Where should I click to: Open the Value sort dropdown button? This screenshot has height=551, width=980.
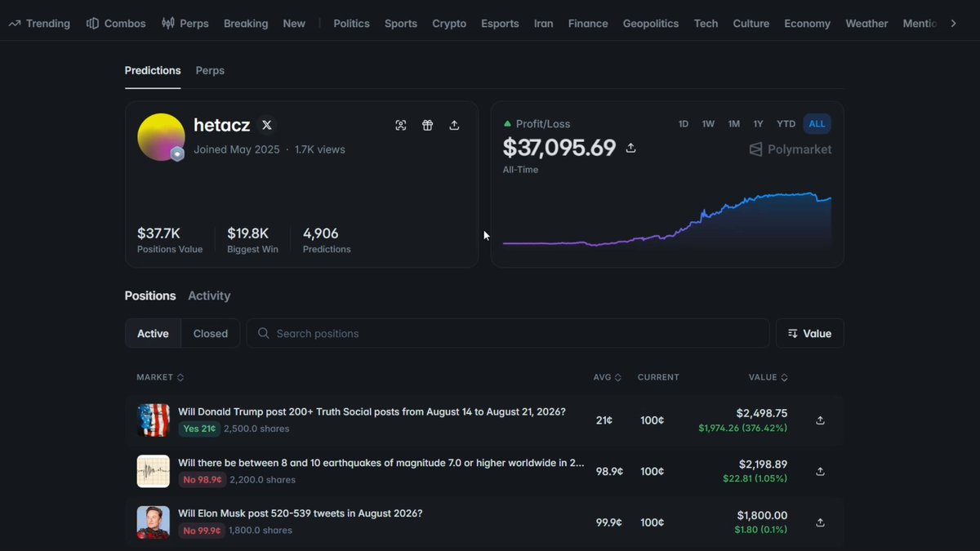[x=809, y=333]
